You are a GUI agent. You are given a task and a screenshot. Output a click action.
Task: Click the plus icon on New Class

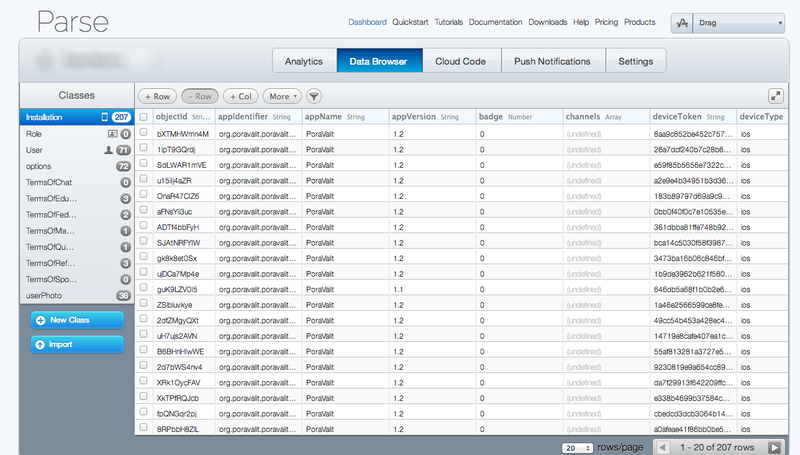click(x=41, y=320)
